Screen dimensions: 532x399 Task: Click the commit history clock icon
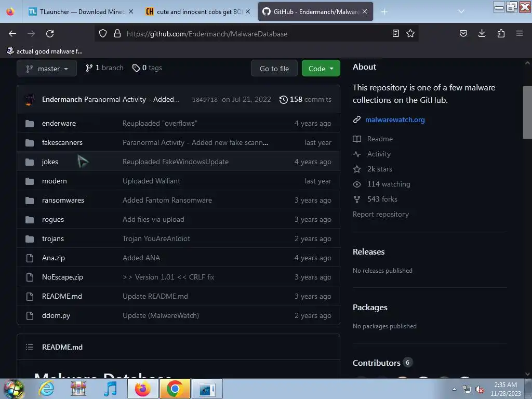tap(283, 99)
